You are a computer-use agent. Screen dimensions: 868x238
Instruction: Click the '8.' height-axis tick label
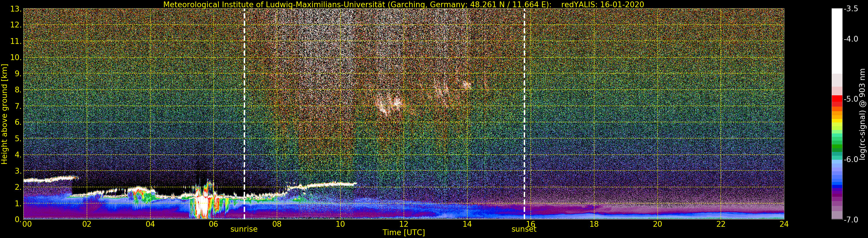(18, 90)
